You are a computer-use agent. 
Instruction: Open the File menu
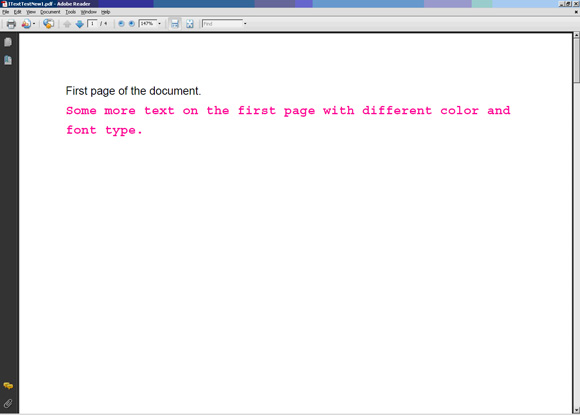[x=6, y=12]
